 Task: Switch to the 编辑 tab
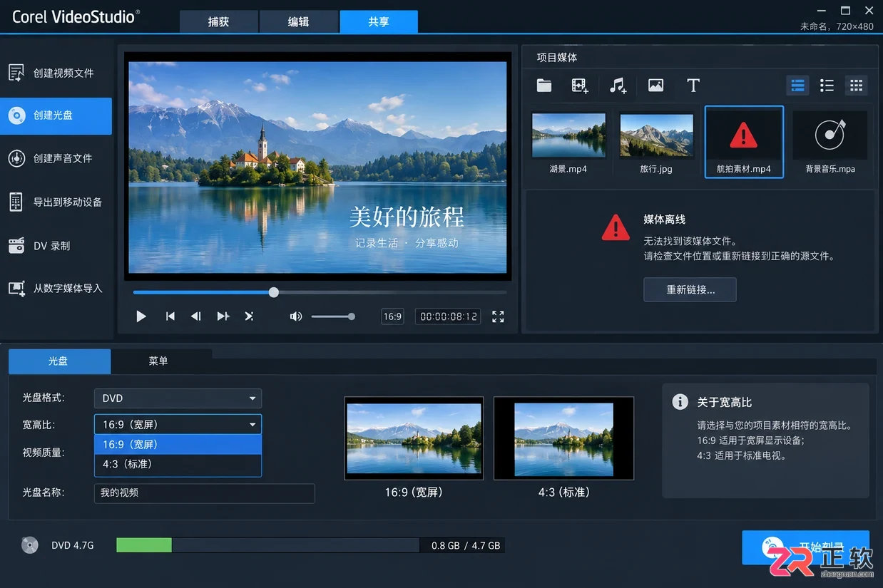(x=298, y=21)
